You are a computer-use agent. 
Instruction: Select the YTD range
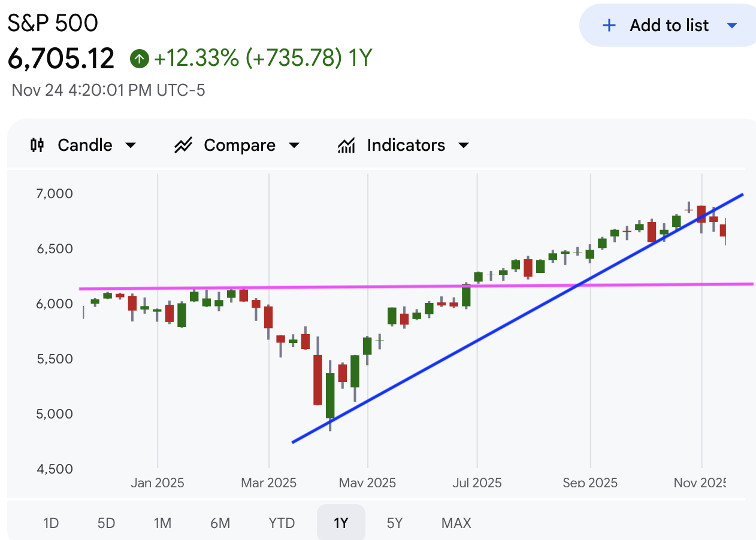click(x=282, y=523)
